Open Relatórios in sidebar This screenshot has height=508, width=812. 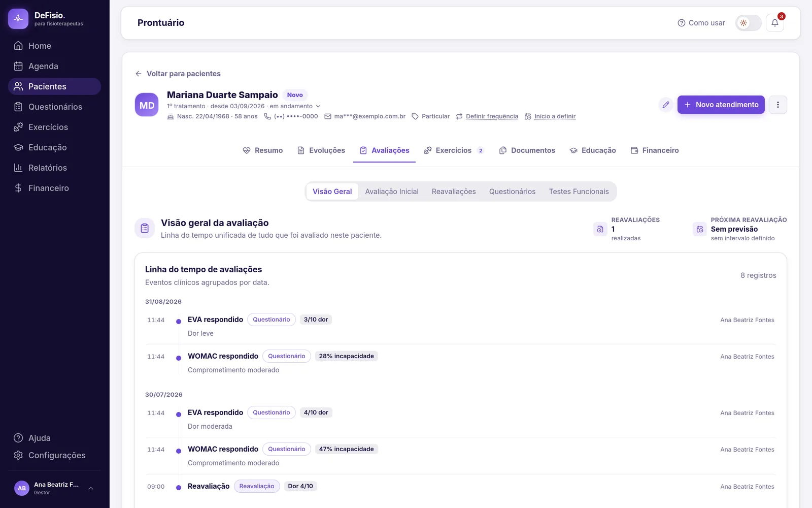[x=54, y=168]
